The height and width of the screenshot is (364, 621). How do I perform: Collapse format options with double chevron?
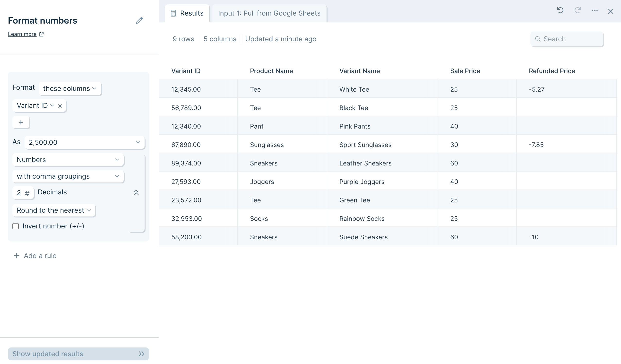(x=136, y=192)
